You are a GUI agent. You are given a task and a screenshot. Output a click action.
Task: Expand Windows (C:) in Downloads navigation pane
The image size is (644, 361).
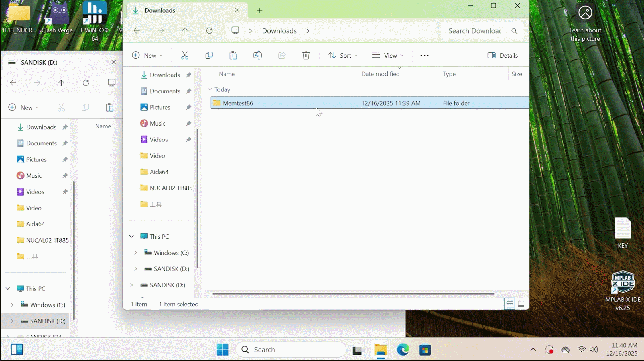(x=136, y=253)
